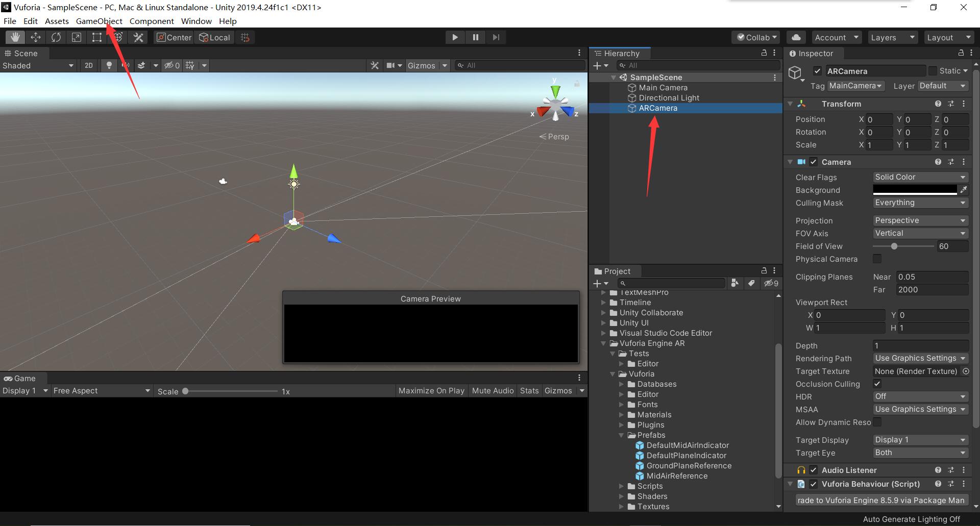The width and height of the screenshot is (980, 526).
Task: Enable Physical Camera checkbox
Action: 877,259
